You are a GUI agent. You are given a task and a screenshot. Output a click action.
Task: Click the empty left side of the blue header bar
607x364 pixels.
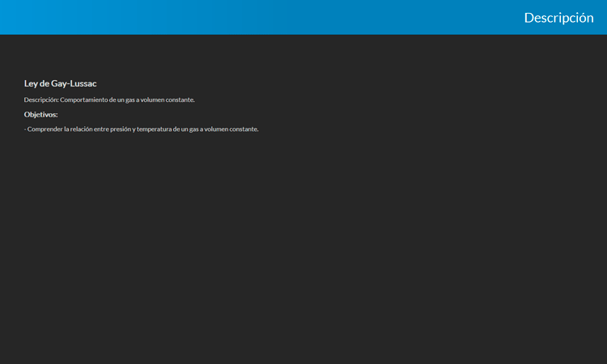(x=162, y=18)
